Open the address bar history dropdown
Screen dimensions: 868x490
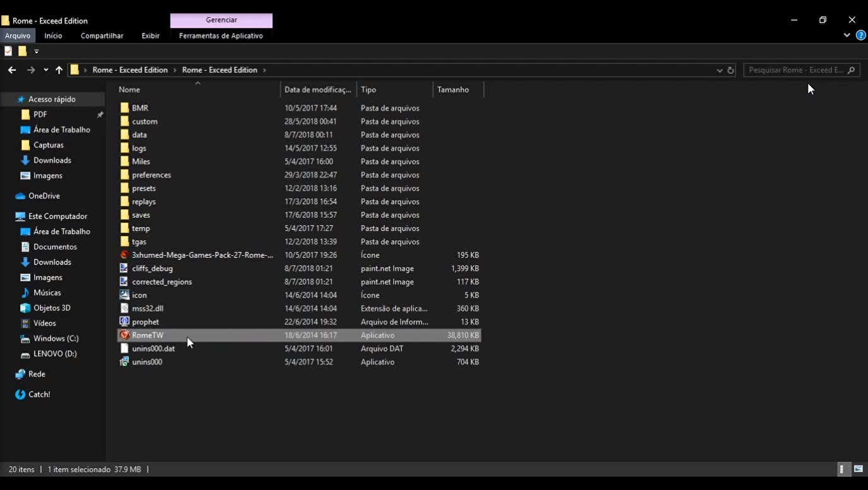pos(719,70)
